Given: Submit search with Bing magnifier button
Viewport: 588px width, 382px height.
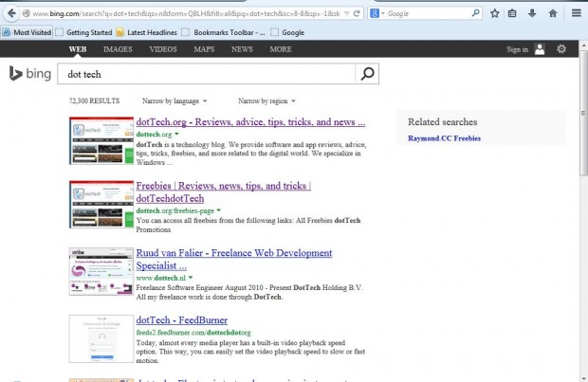Looking at the screenshot, I should click(x=367, y=74).
